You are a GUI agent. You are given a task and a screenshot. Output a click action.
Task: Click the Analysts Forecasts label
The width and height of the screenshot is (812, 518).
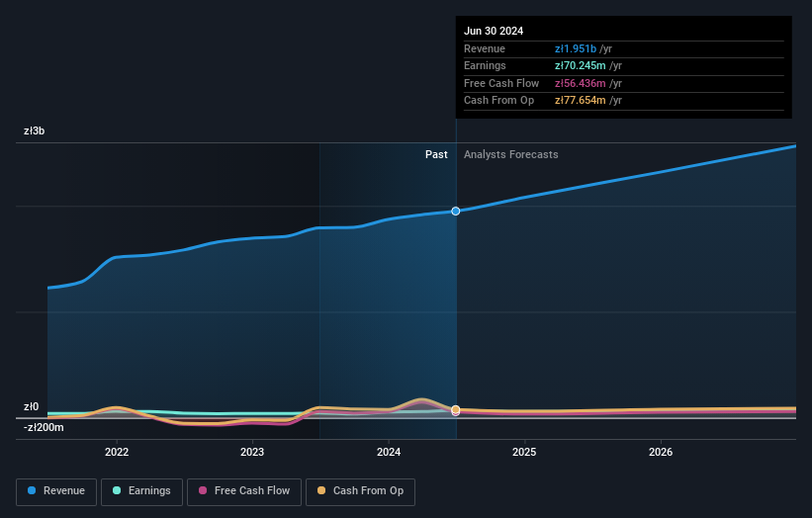click(511, 155)
